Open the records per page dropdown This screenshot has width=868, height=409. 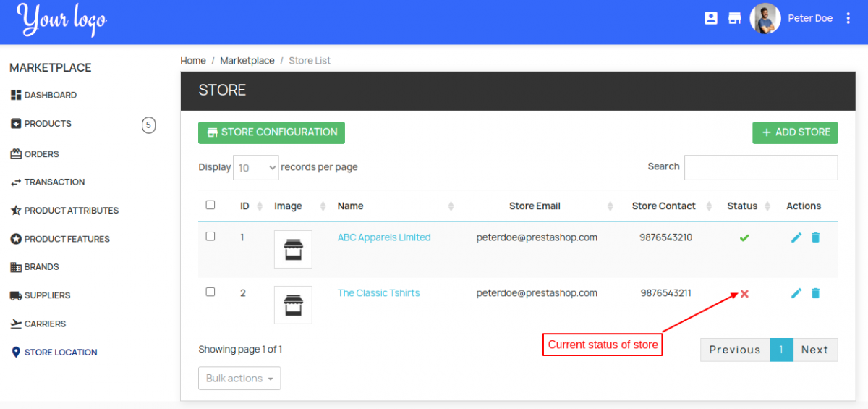[x=256, y=167]
